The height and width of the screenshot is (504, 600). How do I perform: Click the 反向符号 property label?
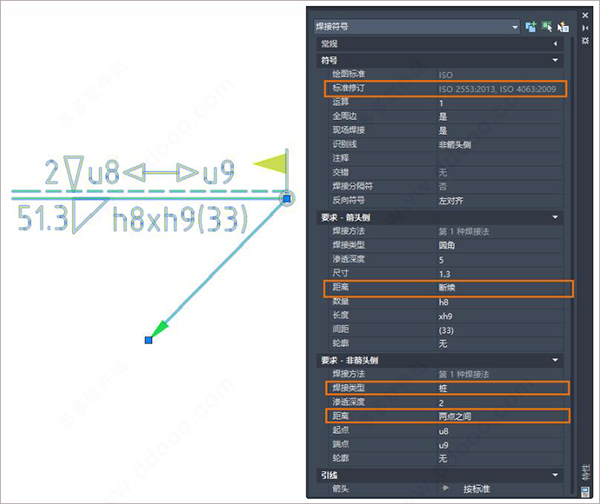348,200
